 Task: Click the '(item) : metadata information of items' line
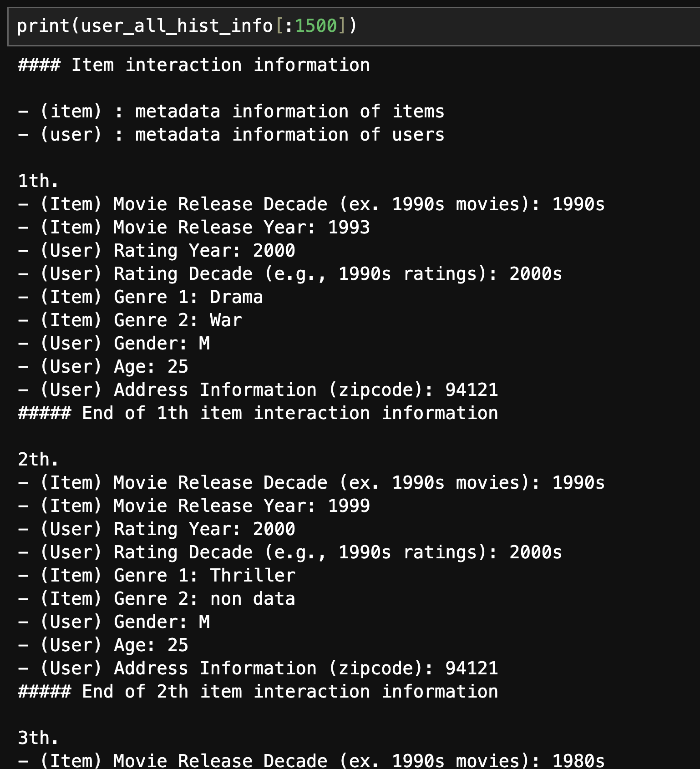231,111
